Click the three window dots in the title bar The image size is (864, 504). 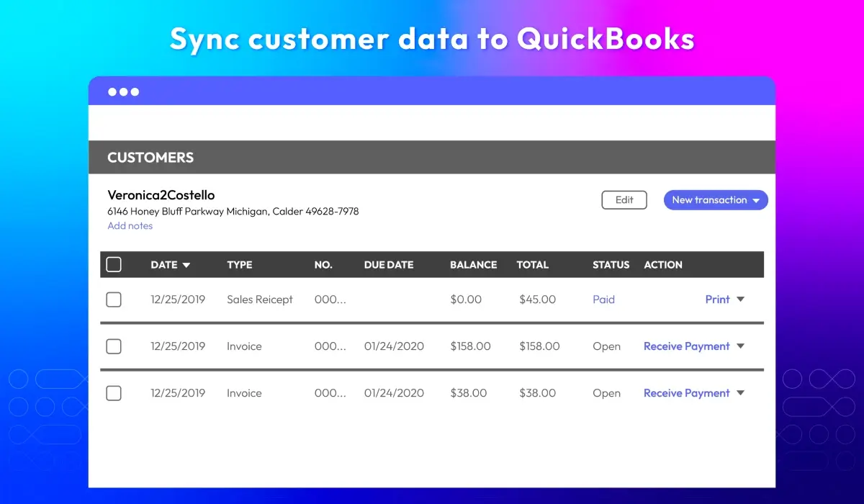pos(123,92)
